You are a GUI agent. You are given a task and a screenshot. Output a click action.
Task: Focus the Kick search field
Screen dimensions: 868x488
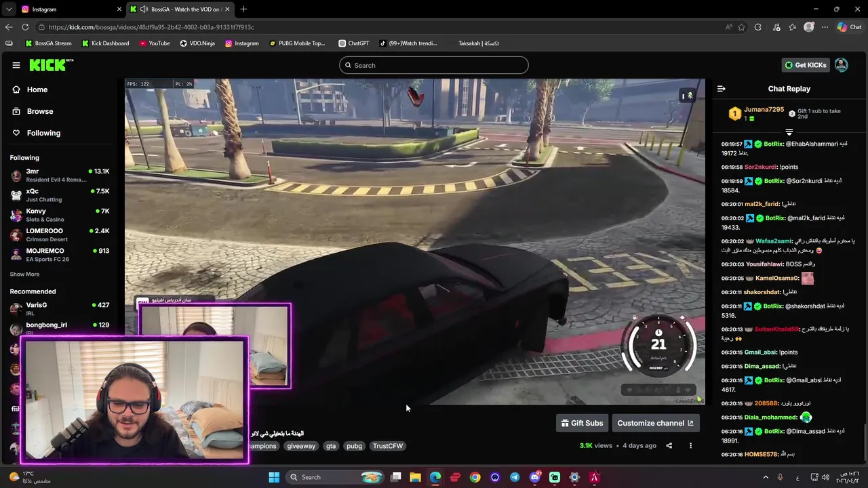434,65
